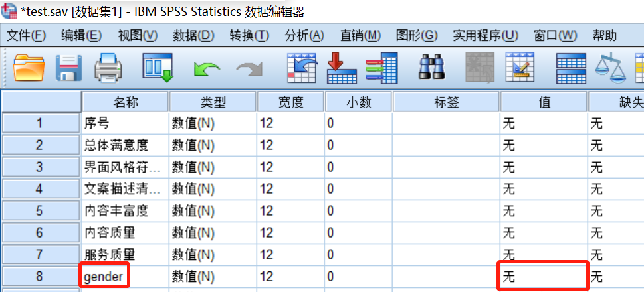Open the 分析(A) menu
644x292 pixels.
click(304, 36)
